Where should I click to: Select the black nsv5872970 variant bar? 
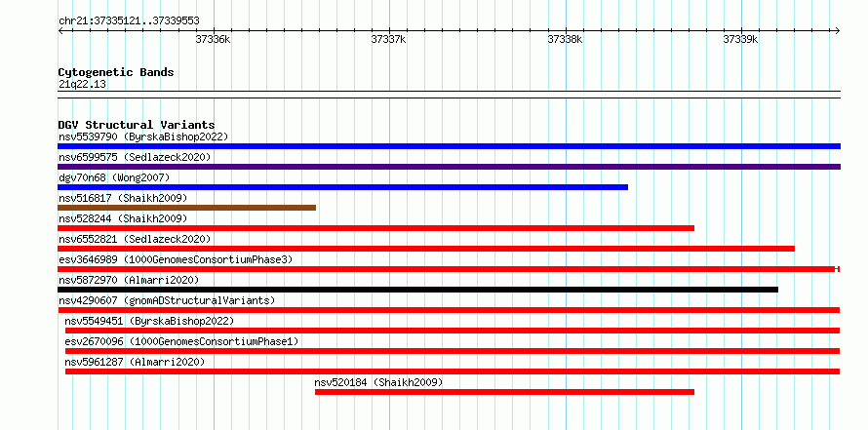click(418, 290)
